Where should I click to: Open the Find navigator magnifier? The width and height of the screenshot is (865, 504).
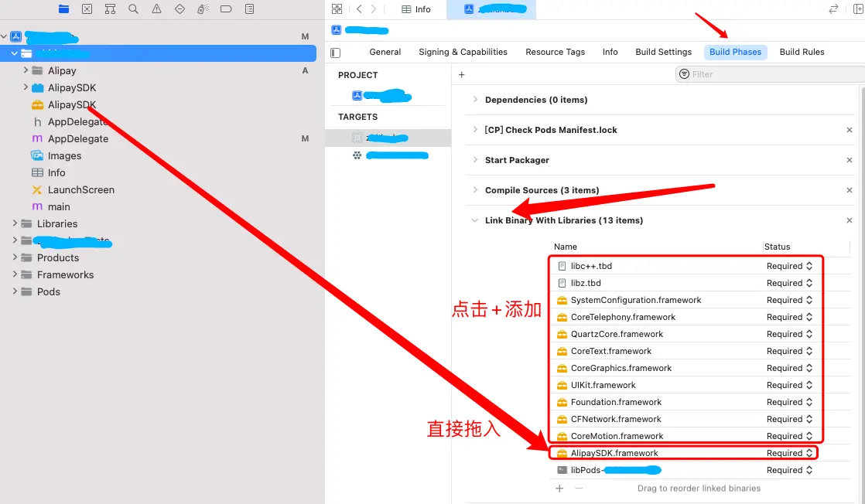coord(134,9)
